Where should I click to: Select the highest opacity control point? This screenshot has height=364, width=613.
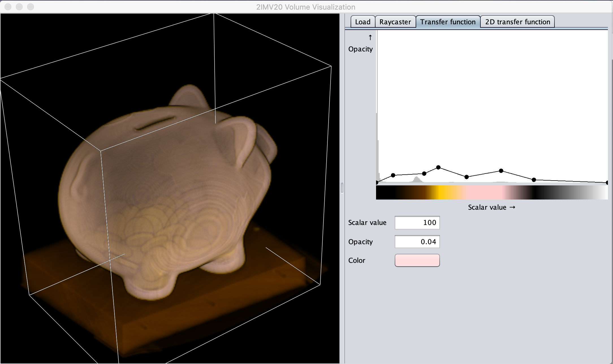click(438, 168)
